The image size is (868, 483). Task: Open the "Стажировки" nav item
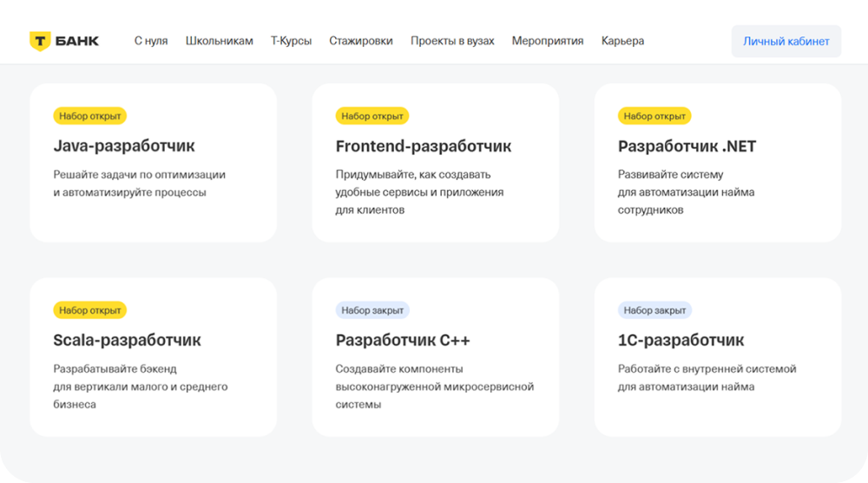click(361, 41)
